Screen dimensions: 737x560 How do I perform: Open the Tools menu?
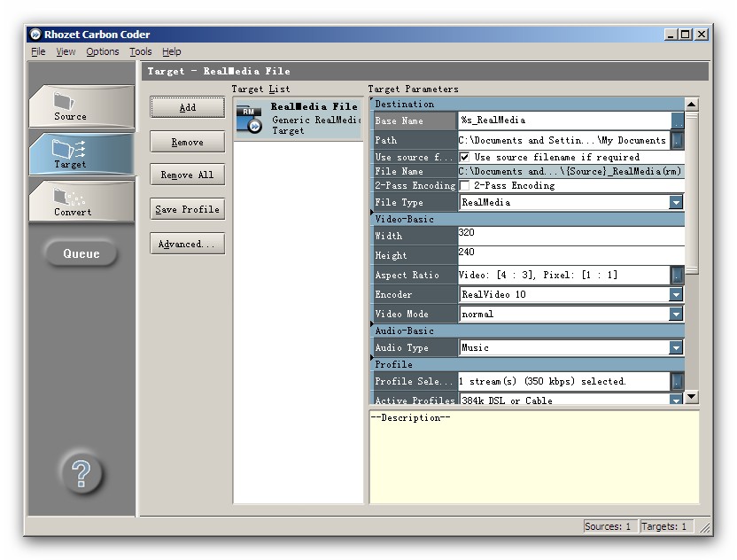(x=141, y=52)
